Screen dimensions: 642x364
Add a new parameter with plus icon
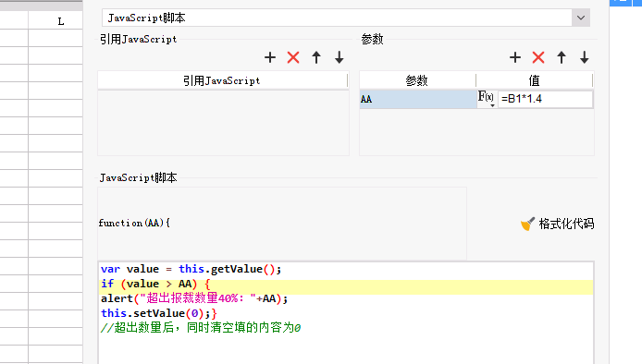click(x=515, y=57)
